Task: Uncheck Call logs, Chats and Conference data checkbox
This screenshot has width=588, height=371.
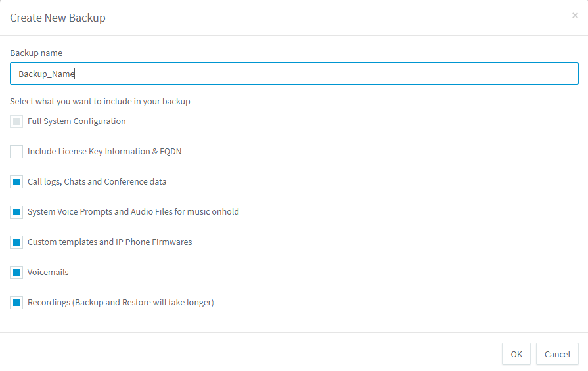Action: pyautogui.click(x=16, y=182)
